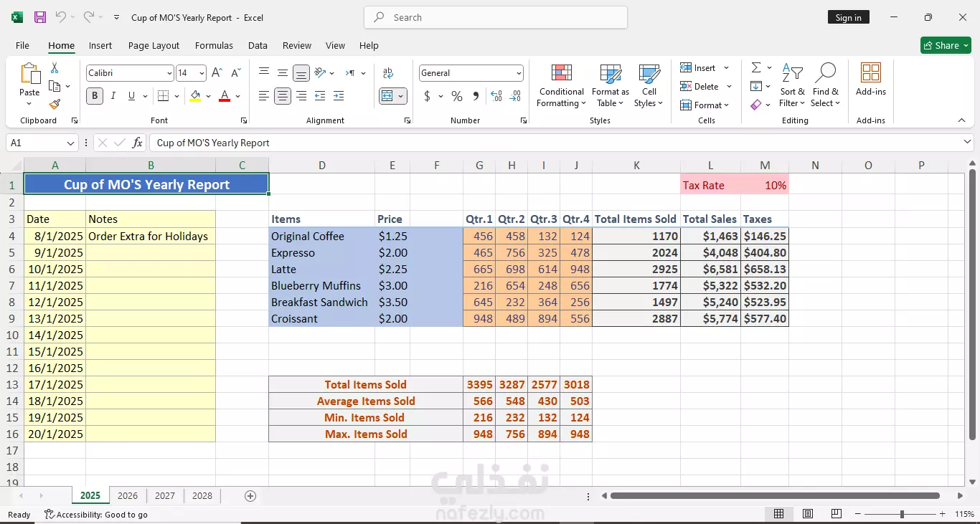Toggle Underline formatting
Image resolution: width=980 pixels, height=524 pixels.
(131, 96)
